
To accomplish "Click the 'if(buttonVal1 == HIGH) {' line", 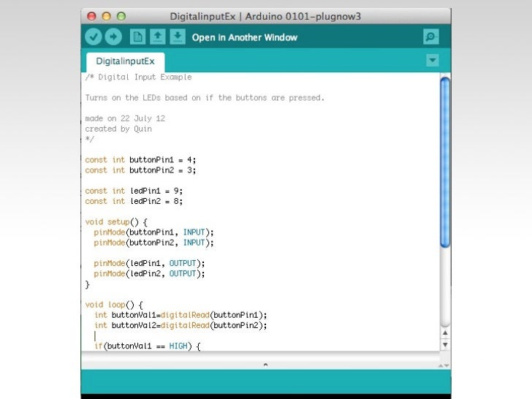I will [148, 346].
